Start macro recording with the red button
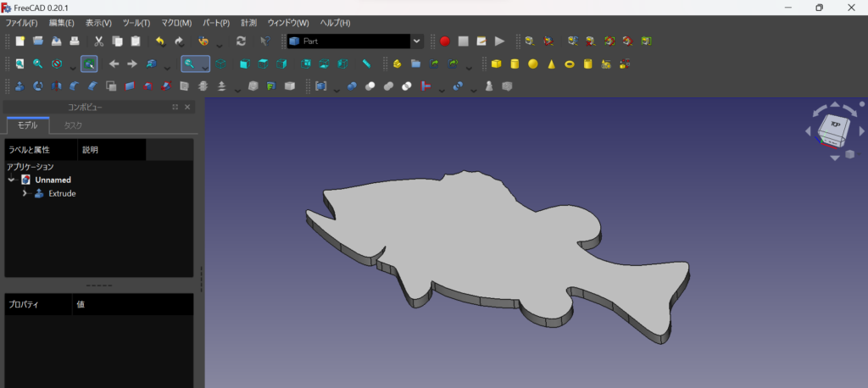Viewport: 868px width, 388px height. tap(445, 41)
